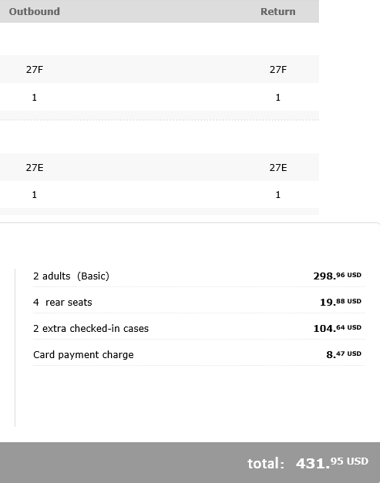The image size is (380, 483).
Task: Select return seat 27E
Action: tap(278, 167)
